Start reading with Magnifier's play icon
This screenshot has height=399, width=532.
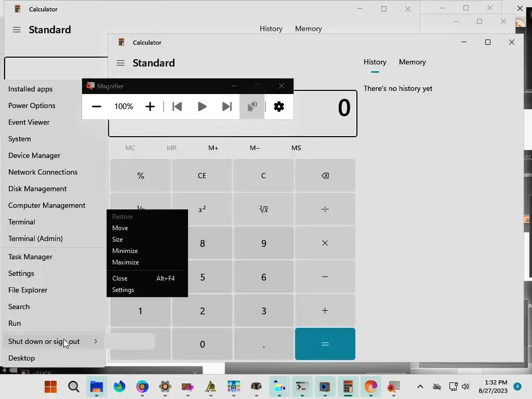coord(202,107)
